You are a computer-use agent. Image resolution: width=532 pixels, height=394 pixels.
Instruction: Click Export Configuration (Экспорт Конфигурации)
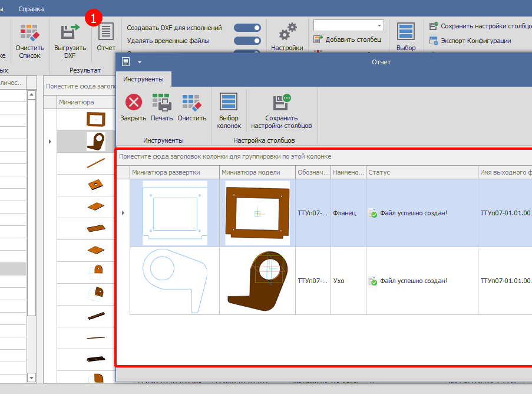(x=470, y=41)
